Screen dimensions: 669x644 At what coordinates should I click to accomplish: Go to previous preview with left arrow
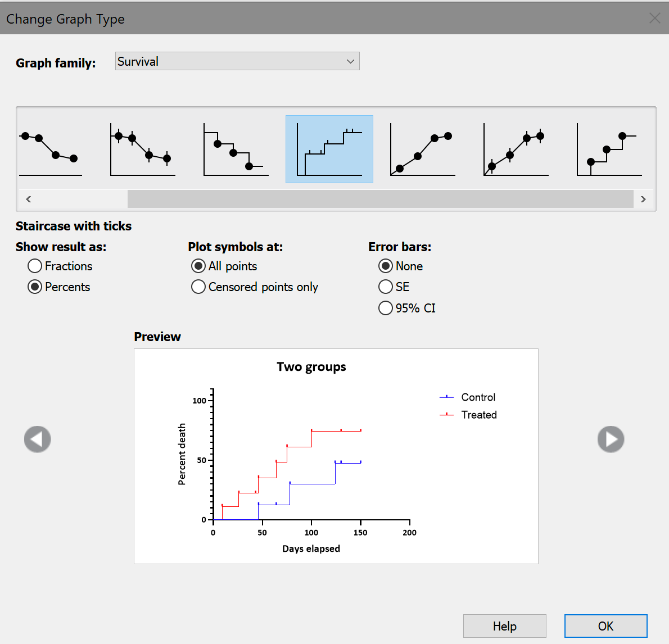tap(38, 439)
